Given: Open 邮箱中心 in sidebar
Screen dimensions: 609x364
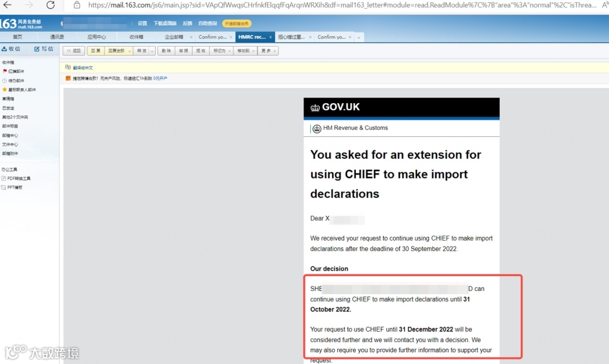Looking at the screenshot, I should coord(10,135).
